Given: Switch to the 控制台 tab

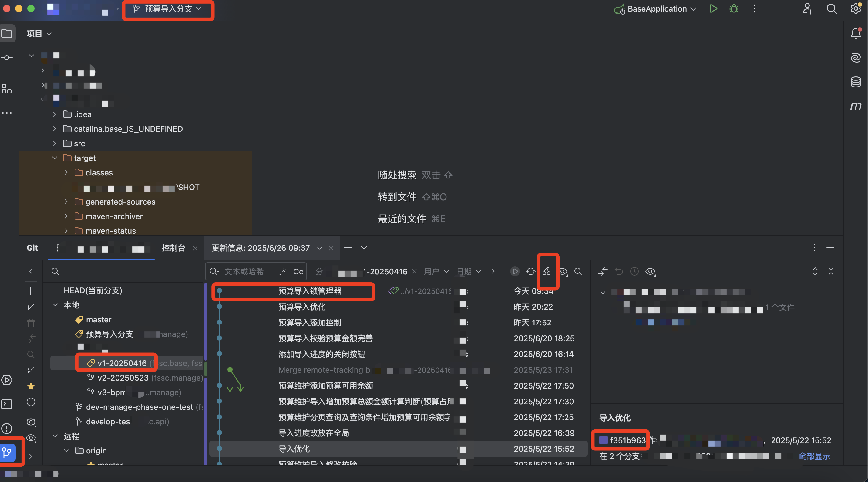Looking at the screenshot, I should 173,248.
